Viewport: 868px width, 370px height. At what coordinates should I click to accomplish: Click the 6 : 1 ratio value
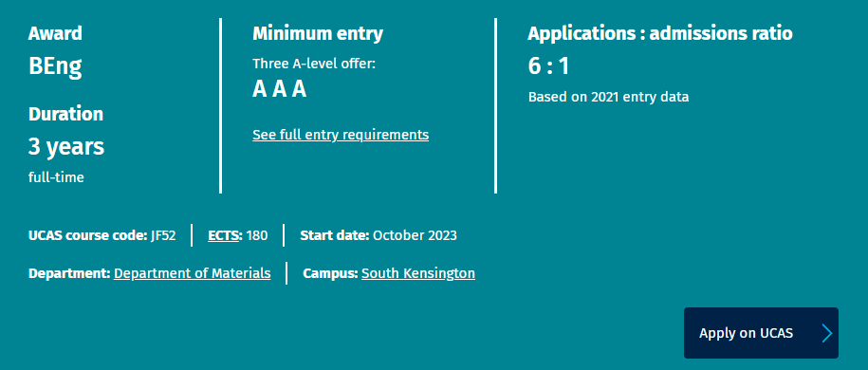point(548,66)
